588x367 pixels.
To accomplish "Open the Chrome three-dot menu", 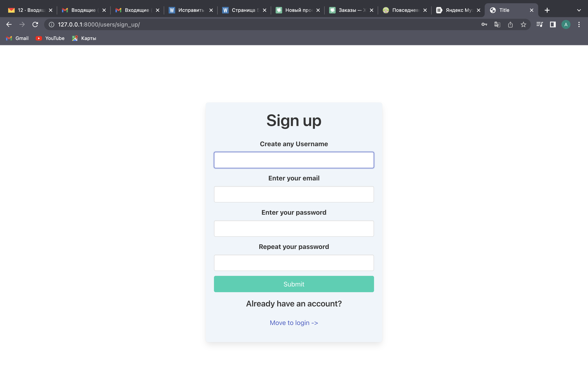I will (x=579, y=24).
